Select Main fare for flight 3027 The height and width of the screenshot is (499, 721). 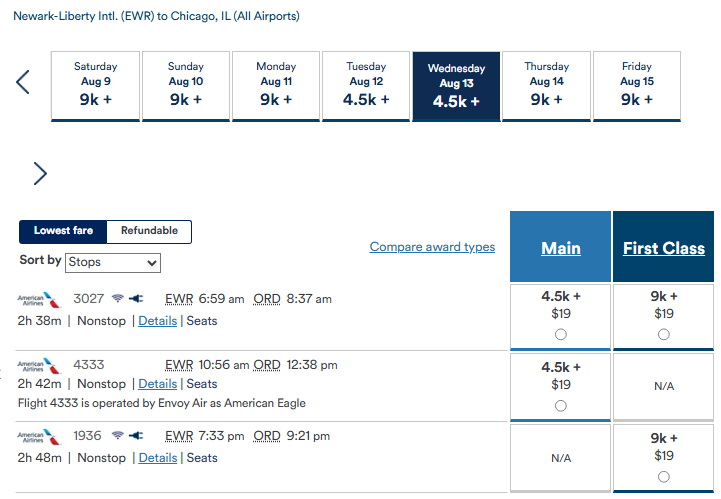[561, 334]
